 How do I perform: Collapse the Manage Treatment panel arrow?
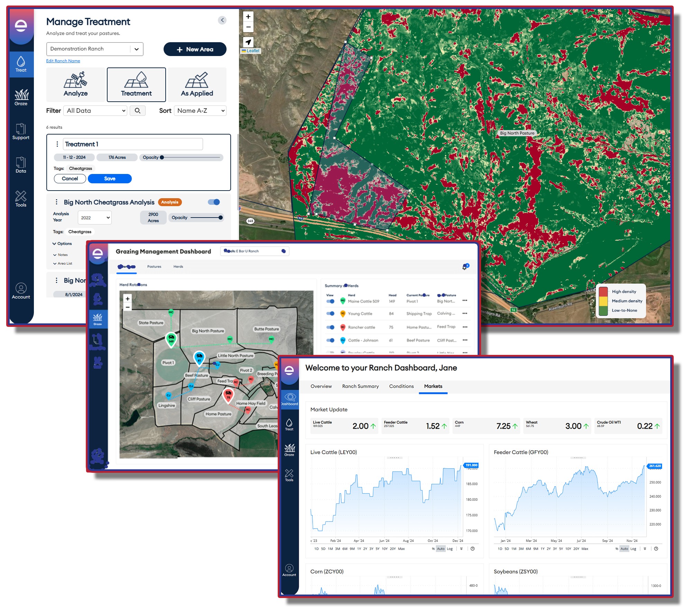222,20
